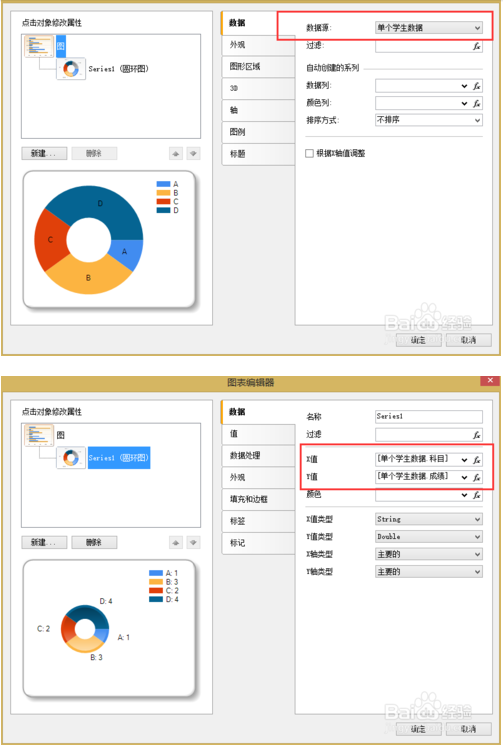Viewport: 503px width, 748px height.
Task: Select the chart node icon in 数据源 dialog tree
Action: click(x=39, y=46)
